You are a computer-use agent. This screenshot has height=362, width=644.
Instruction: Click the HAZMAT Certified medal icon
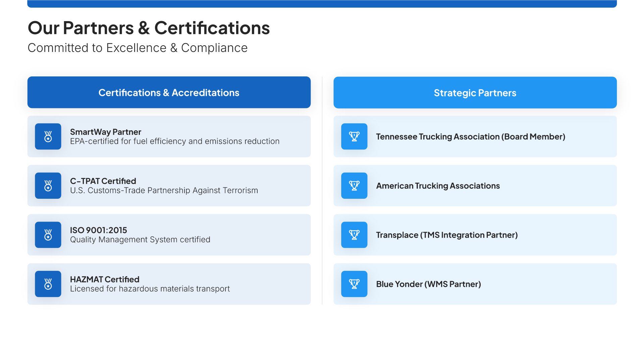(x=48, y=284)
